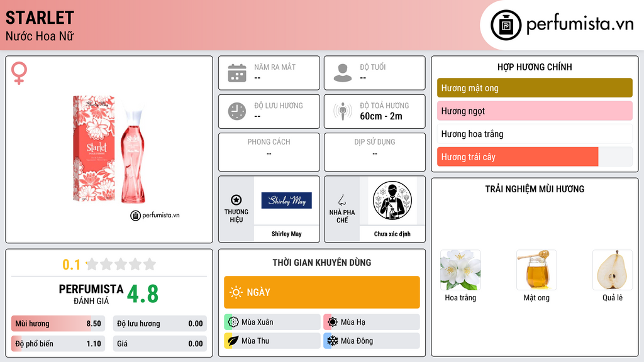
Task: Click the Hương hoa trắng accord row
Action: point(535,134)
